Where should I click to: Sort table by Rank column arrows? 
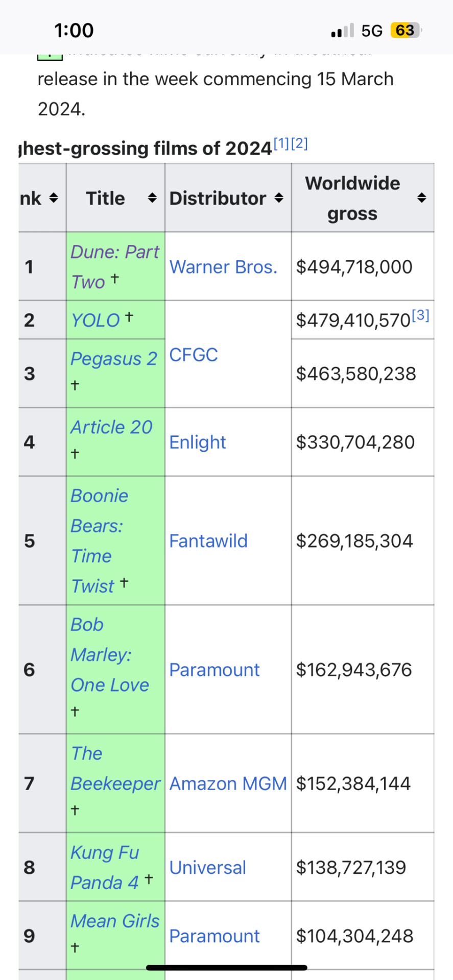pos(54,198)
